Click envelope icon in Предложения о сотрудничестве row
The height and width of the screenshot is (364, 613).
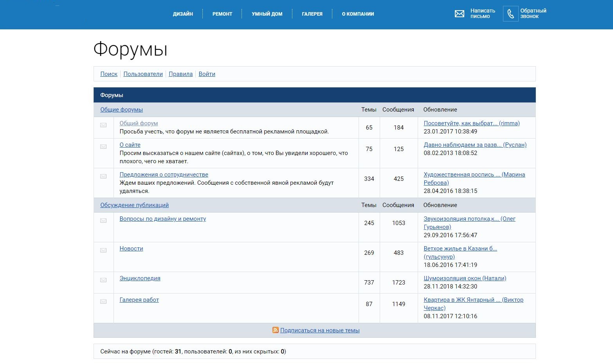pyautogui.click(x=103, y=177)
